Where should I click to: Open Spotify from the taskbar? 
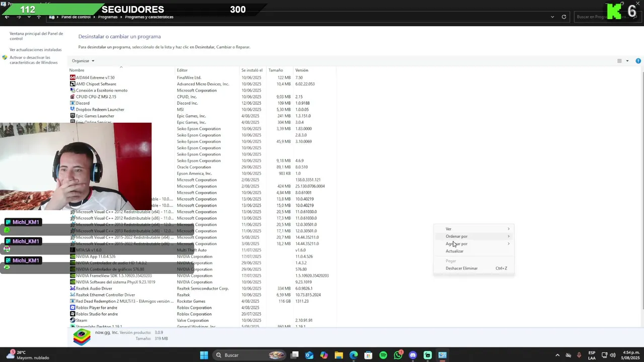point(383,355)
